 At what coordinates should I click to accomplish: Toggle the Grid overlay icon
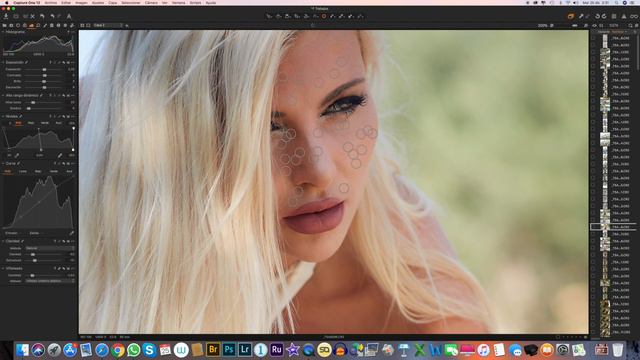pos(614,16)
